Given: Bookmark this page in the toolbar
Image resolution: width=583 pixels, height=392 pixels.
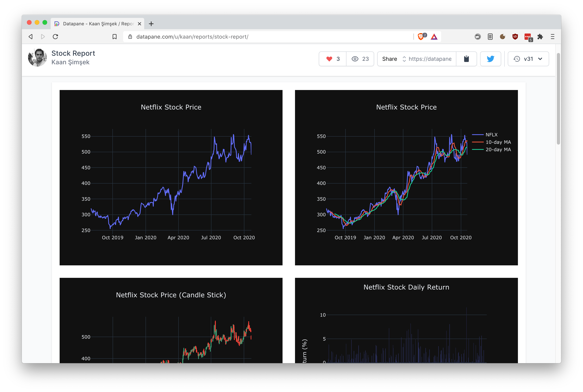Looking at the screenshot, I should pos(115,37).
